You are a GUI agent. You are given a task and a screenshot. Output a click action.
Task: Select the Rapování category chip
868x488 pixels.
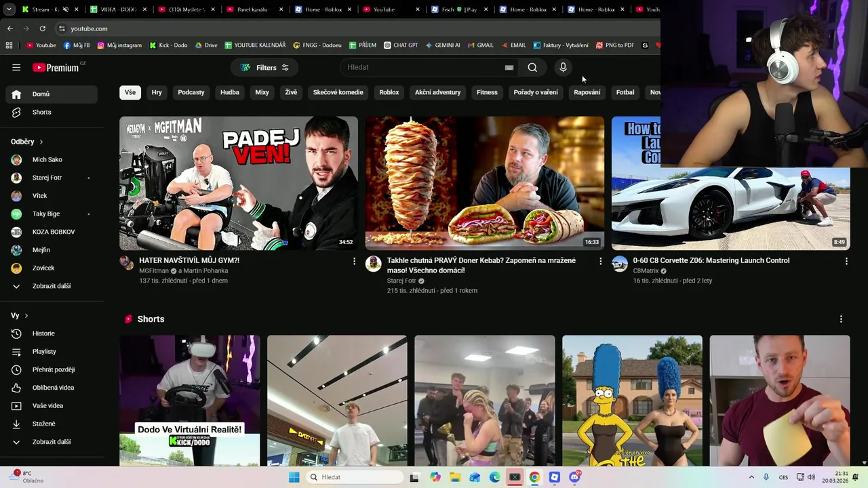tap(587, 92)
